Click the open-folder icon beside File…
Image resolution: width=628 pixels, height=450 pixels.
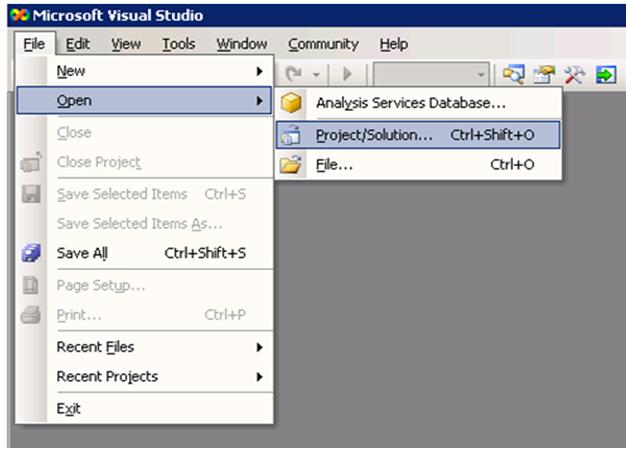click(x=291, y=165)
